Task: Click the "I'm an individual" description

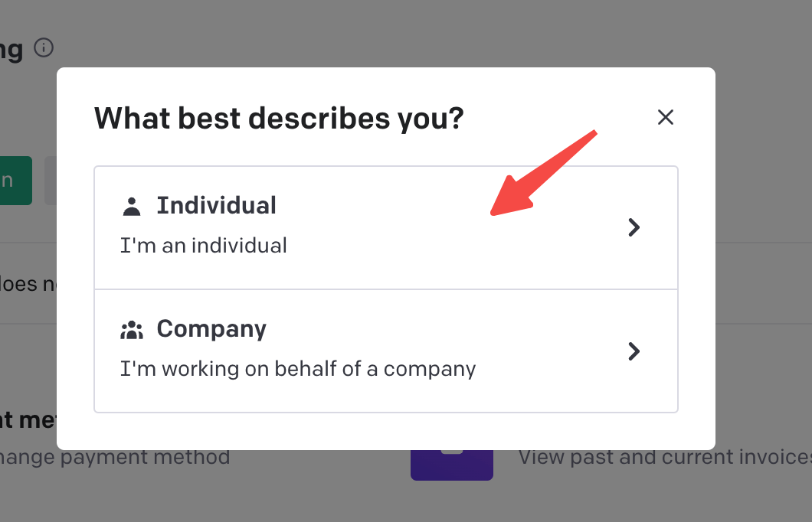Action: point(204,246)
